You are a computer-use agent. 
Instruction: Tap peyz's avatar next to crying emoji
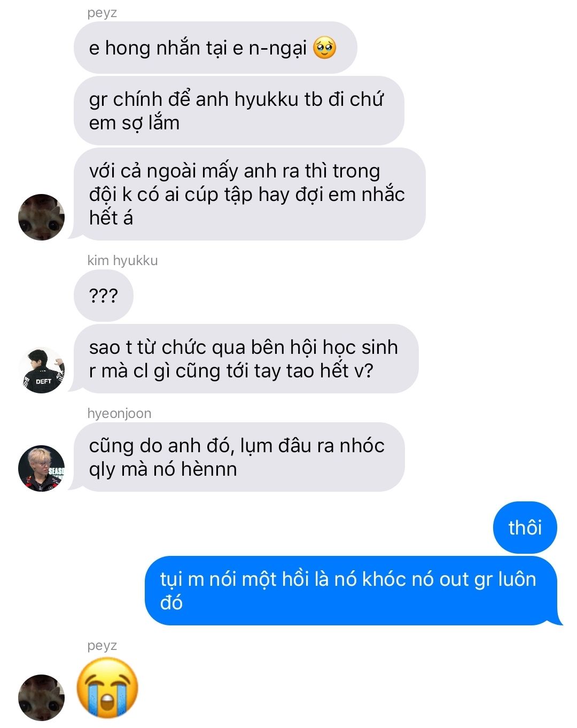tap(41, 698)
